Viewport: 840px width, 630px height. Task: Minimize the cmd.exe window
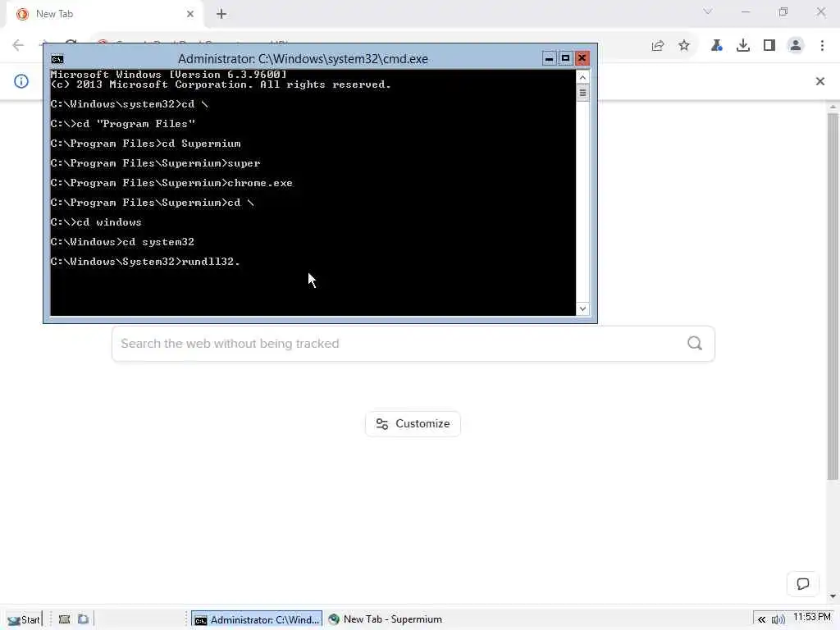(549, 58)
